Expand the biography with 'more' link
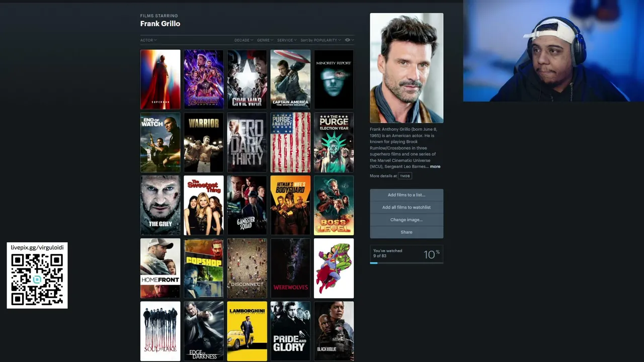 point(435,167)
